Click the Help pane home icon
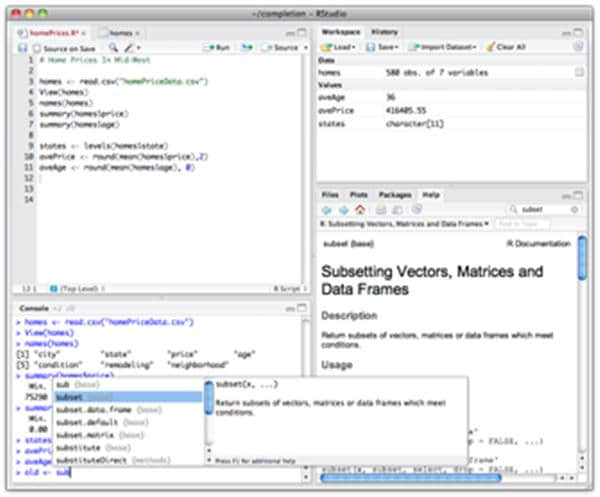This screenshot has height=497, width=600. point(360,210)
